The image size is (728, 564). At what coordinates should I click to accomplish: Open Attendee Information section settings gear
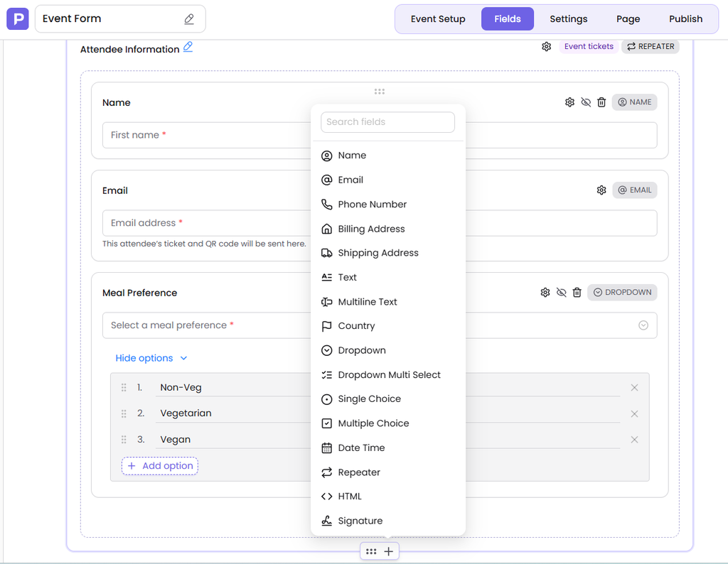point(547,46)
